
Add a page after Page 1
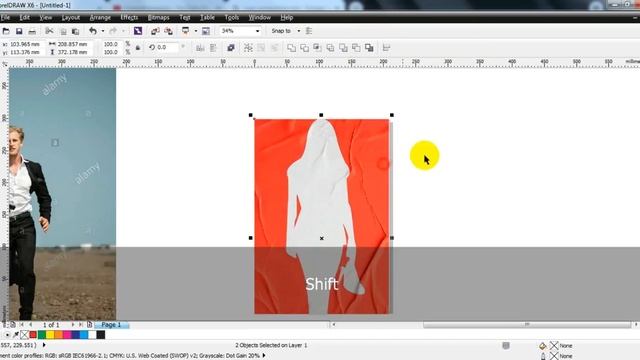point(89,325)
